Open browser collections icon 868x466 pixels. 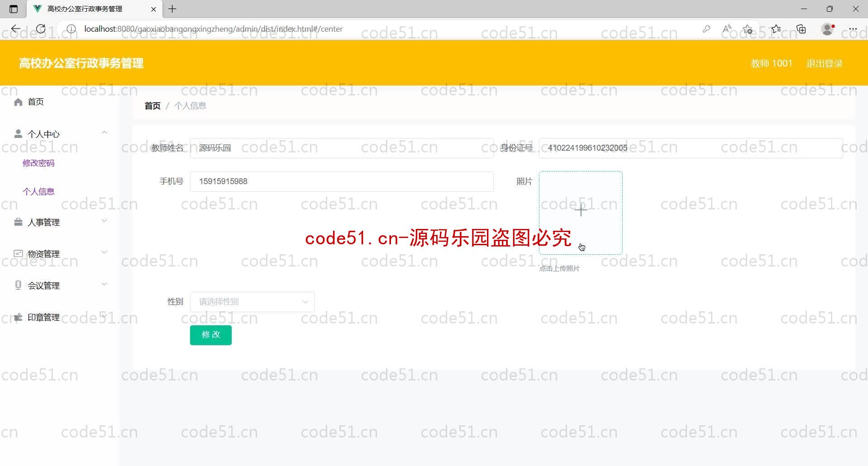[801, 29]
